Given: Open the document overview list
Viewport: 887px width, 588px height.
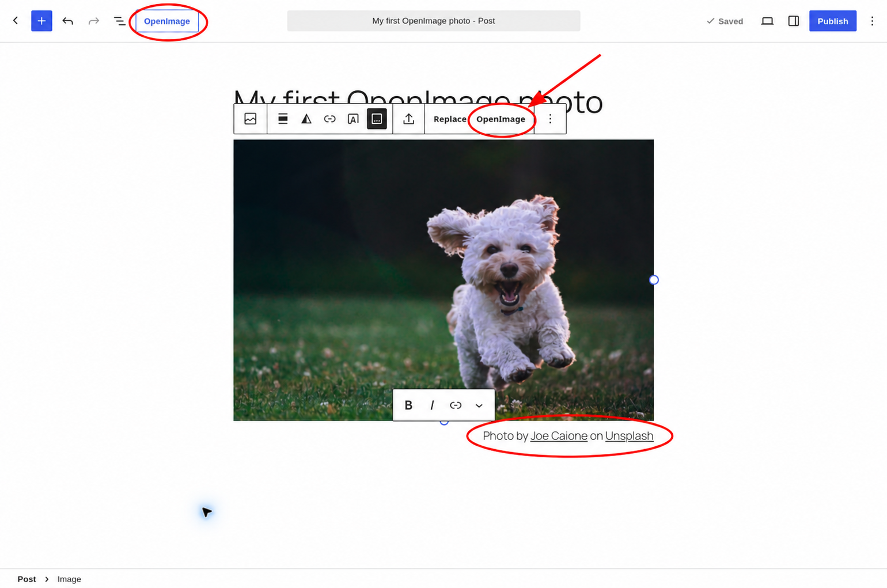Looking at the screenshot, I should pos(119,21).
